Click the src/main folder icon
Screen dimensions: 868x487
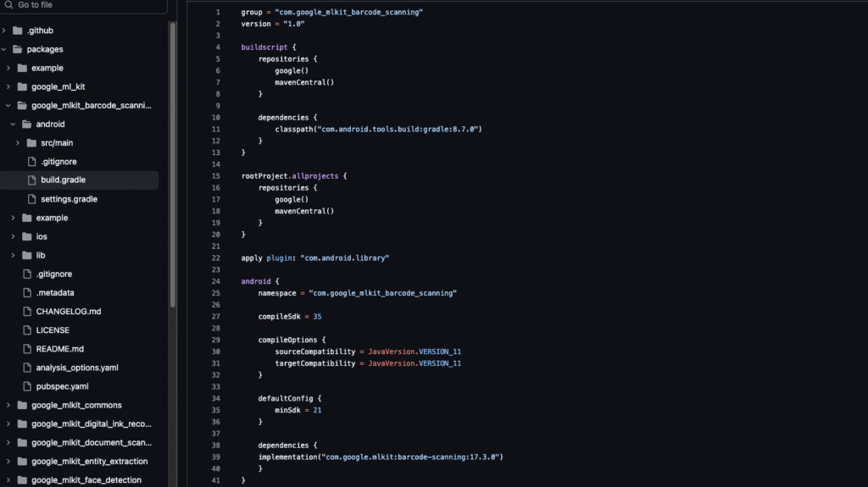32,143
